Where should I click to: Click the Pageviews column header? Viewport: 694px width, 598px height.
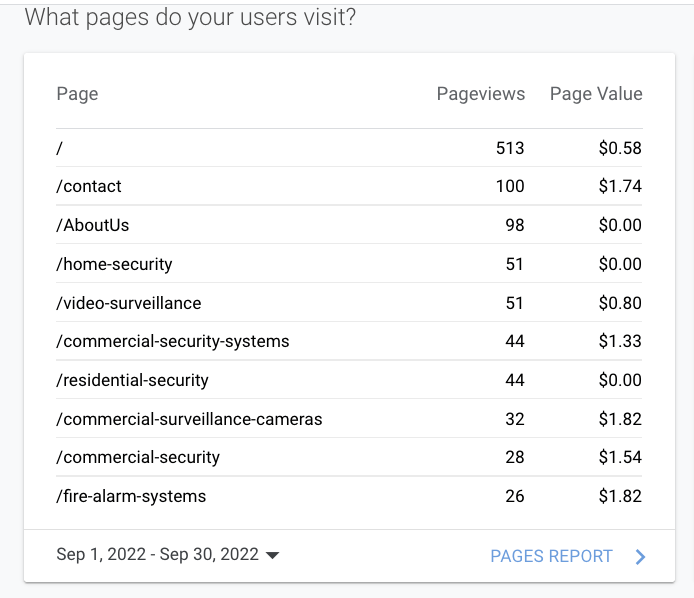coord(480,94)
